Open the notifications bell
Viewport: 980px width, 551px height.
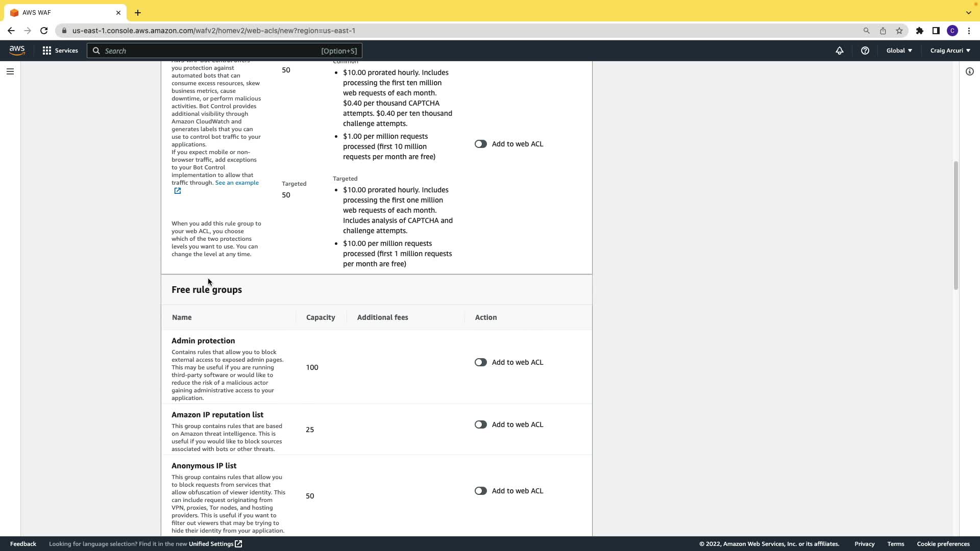click(839, 51)
